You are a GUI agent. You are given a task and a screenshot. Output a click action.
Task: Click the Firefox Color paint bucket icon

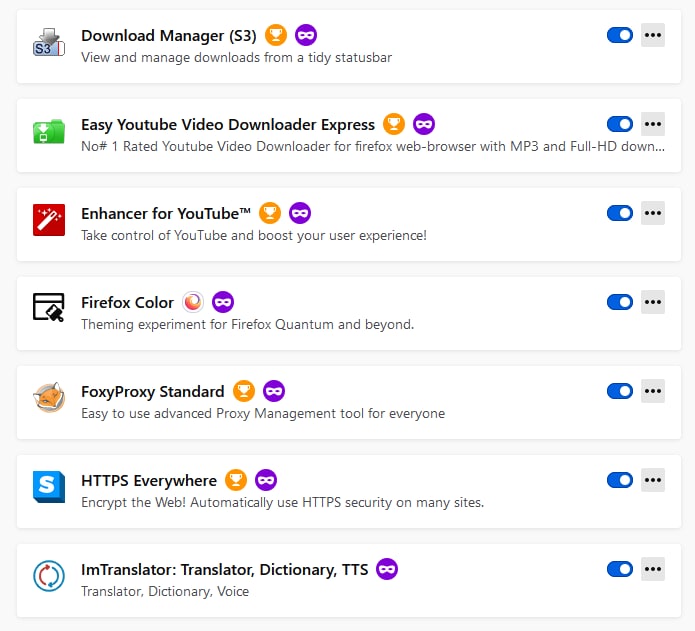tap(49, 307)
